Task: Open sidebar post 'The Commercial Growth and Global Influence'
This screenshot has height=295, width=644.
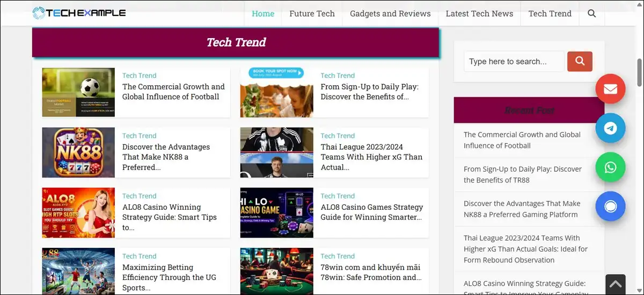Action: (x=522, y=140)
